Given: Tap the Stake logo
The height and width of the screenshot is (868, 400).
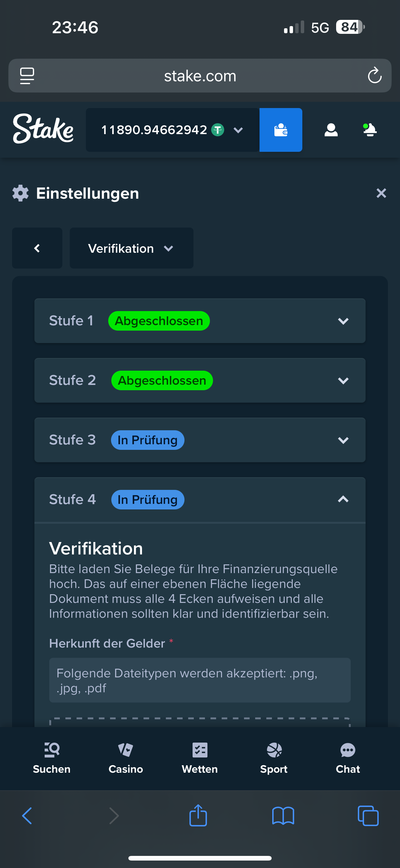Looking at the screenshot, I should point(43,129).
